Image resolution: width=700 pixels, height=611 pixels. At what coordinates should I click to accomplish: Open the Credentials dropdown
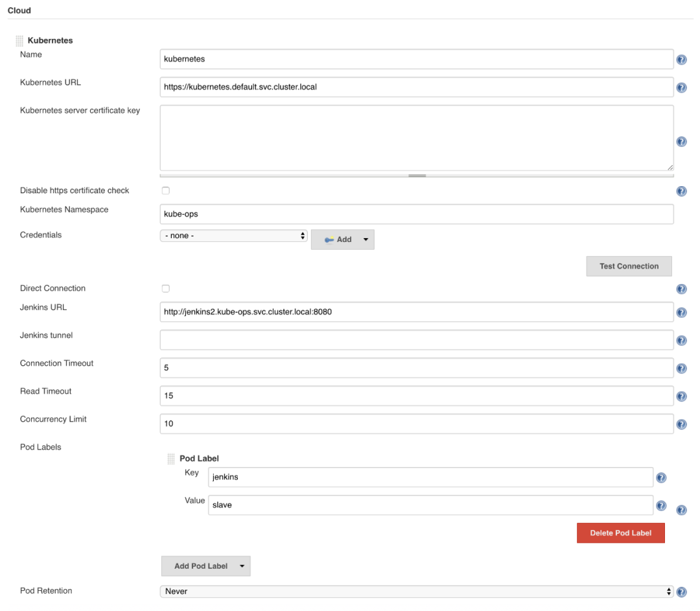[x=233, y=236]
